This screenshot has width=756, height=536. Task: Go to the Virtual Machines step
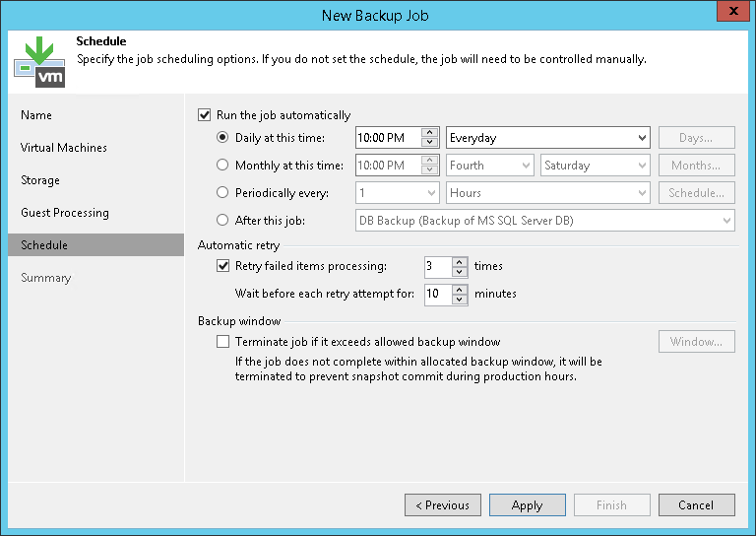[64, 147]
